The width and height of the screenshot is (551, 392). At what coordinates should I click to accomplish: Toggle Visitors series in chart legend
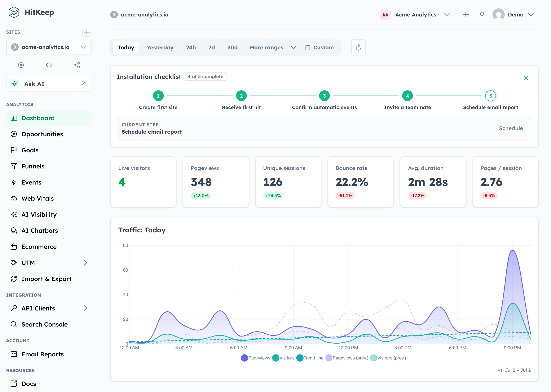click(283, 358)
